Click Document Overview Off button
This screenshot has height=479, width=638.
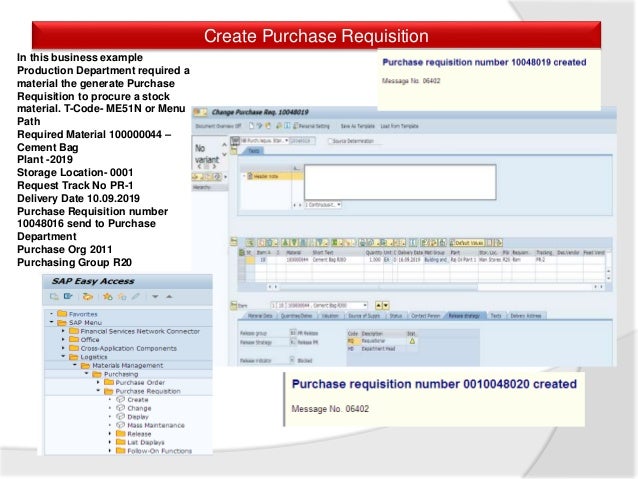(218, 126)
